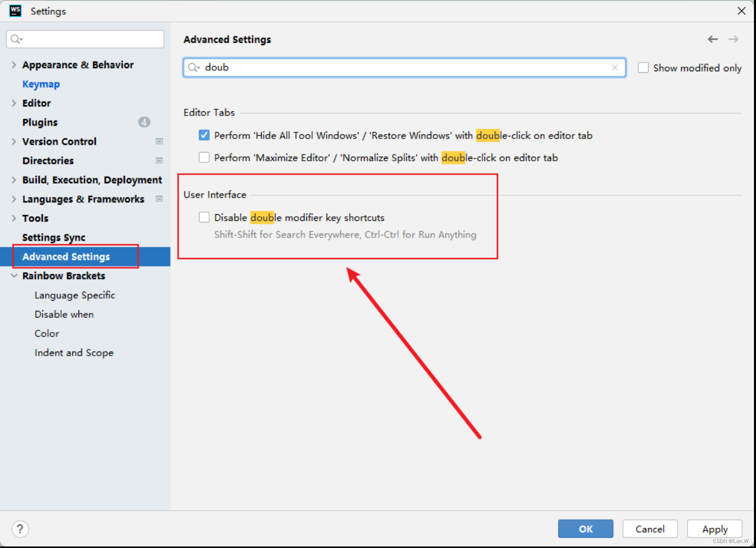Select Advanced Settings in sidebar
756x548 pixels.
[x=66, y=256]
